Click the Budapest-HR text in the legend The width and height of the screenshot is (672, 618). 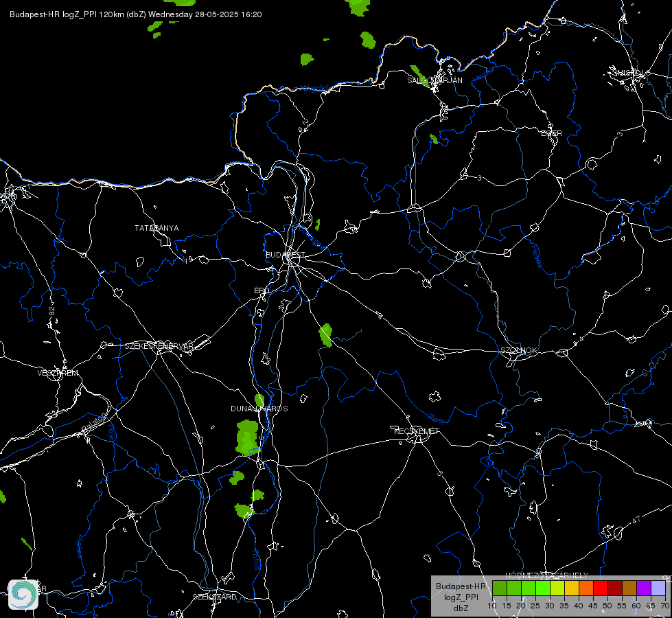pos(461,586)
